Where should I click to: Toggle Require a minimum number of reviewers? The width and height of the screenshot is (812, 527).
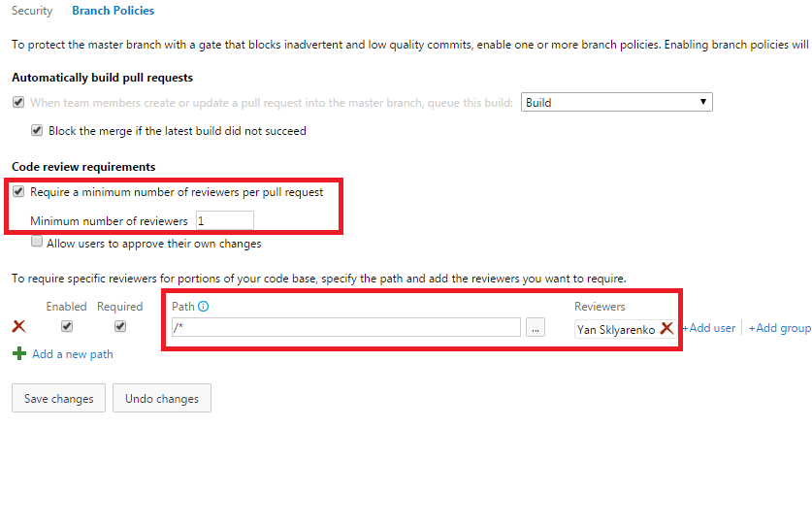click(18, 192)
